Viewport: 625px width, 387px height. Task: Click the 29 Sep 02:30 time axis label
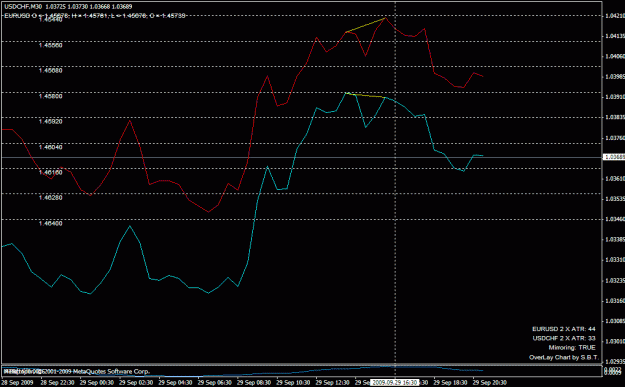(x=136, y=383)
